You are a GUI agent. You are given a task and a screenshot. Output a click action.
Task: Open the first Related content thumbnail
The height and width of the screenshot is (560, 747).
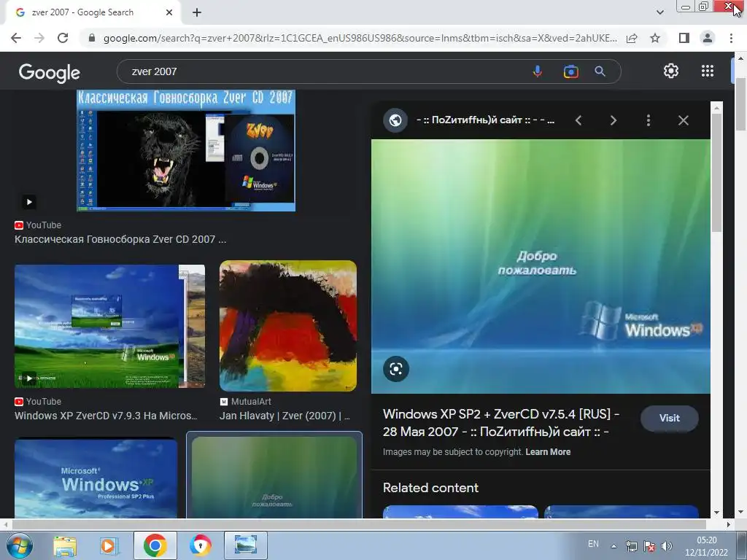coord(460,512)
